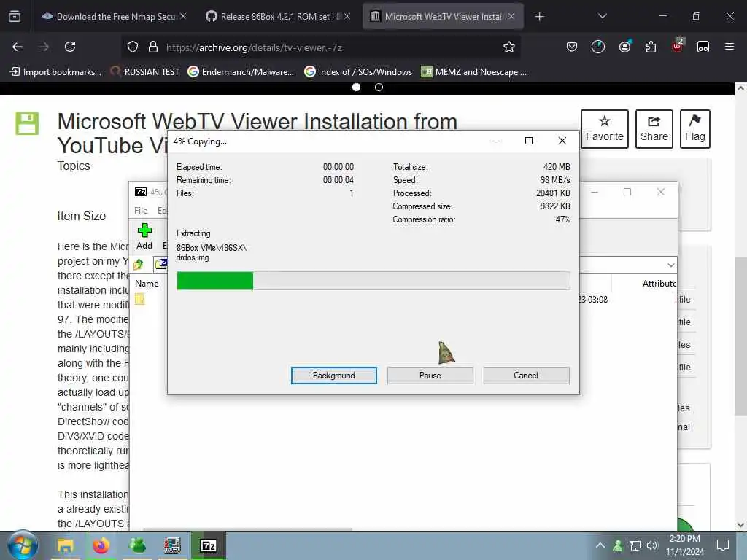Click the 7-Zip horizontal scrollbar
The image size is (747, 560).
pos(248,529)
